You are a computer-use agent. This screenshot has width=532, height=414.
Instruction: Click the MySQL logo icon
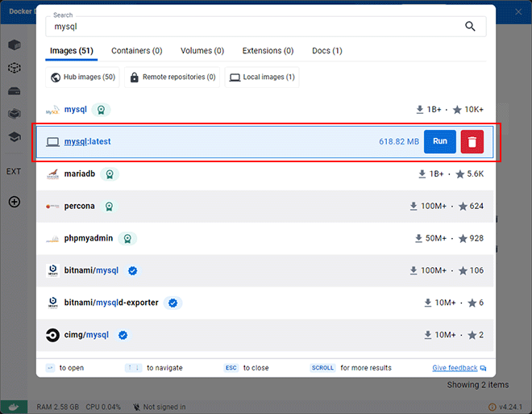[x=52, y=110]
